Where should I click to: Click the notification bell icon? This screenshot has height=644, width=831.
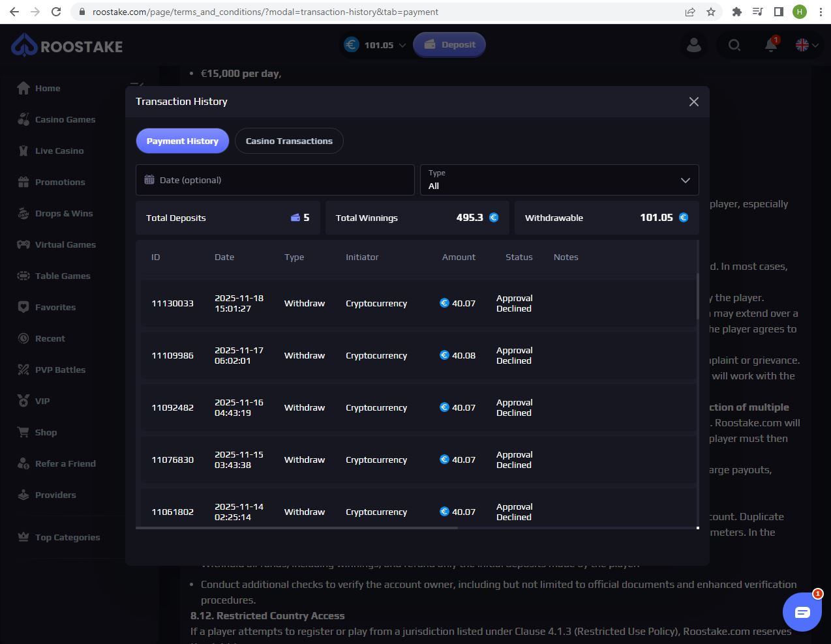point(771,45)
